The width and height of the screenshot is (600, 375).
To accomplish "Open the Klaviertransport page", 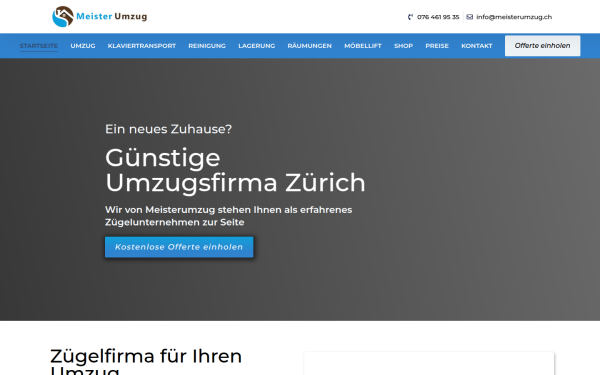I will point(142,46).
